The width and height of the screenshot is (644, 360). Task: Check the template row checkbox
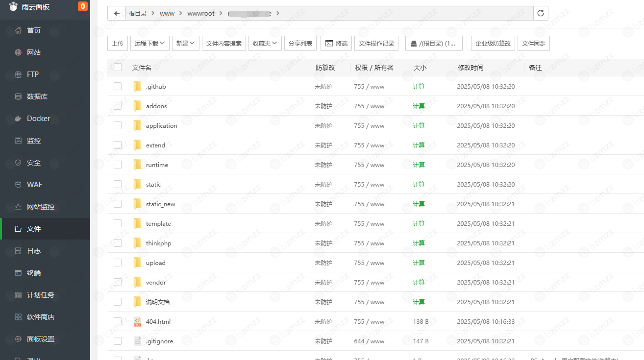click(118, 223)
